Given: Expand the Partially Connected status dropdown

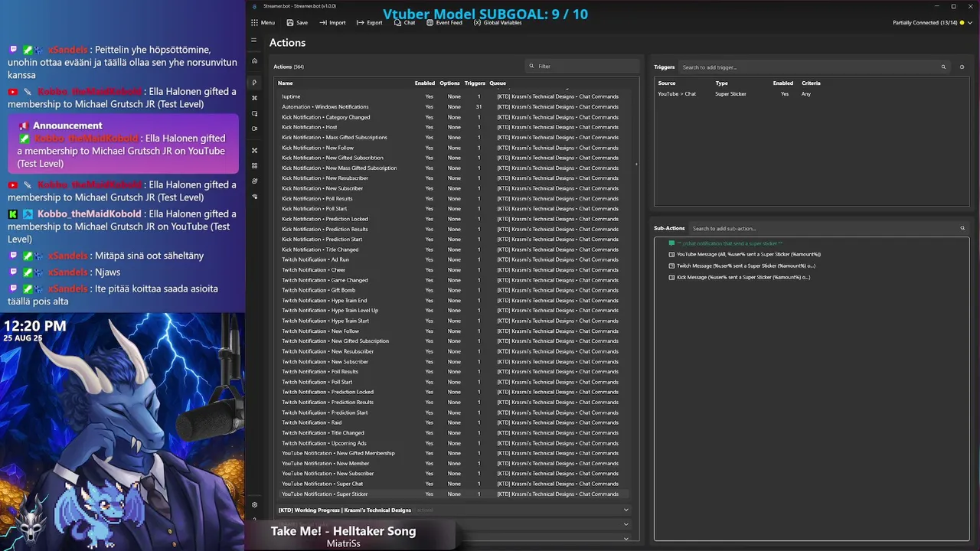Looking at the screenshot, I should coord(970,23).
